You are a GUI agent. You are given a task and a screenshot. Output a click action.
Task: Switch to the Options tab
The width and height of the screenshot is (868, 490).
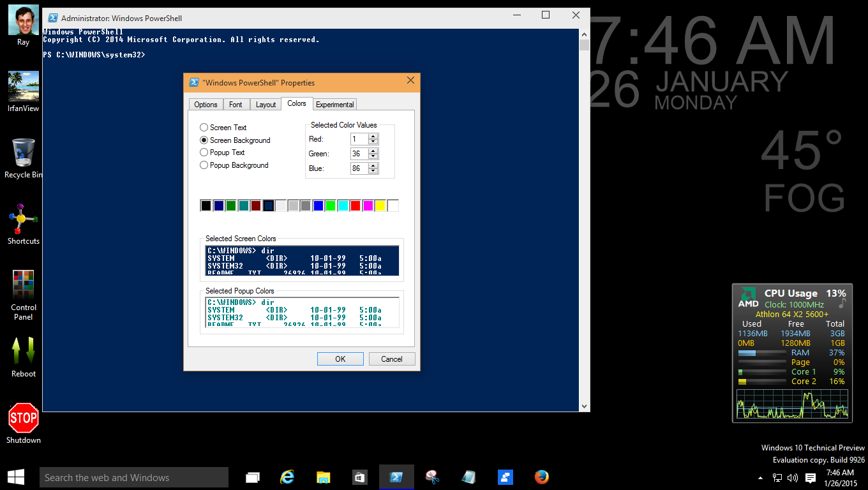coord(206,105)
